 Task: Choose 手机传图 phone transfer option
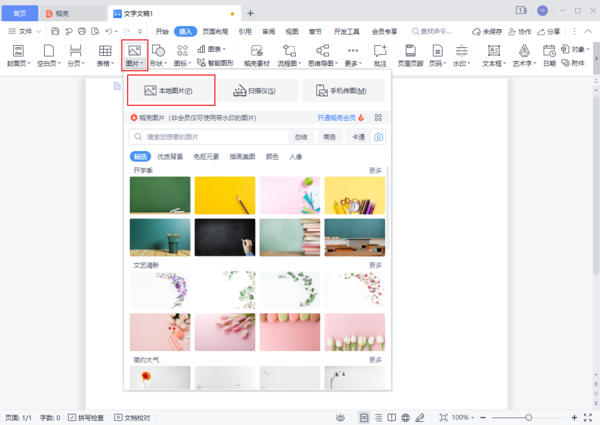[x=344, y=91]
